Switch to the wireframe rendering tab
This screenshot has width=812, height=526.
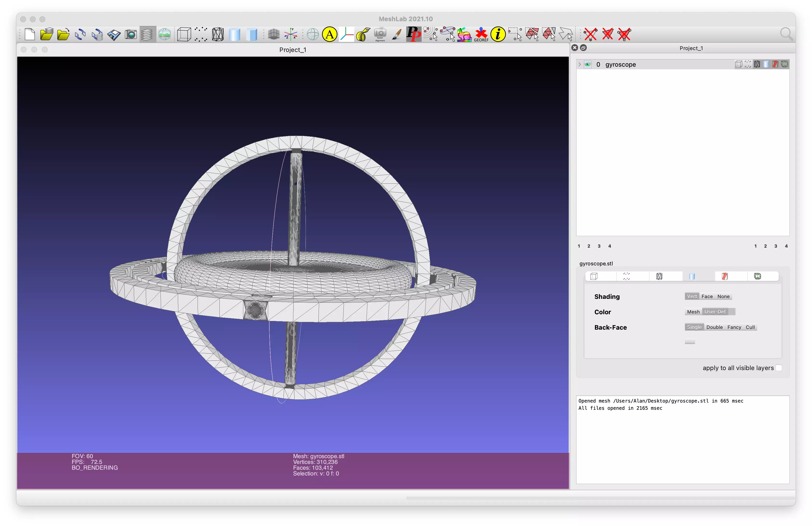[x=659, y=276]
